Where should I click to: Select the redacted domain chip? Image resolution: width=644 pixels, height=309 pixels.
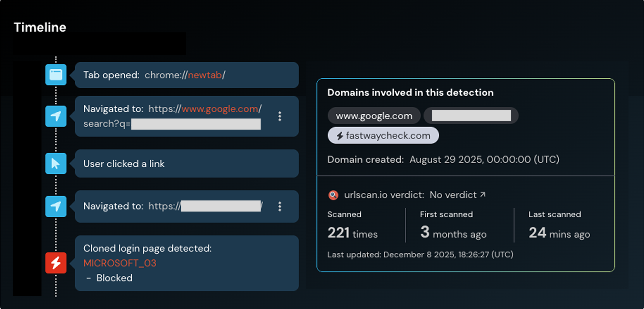471,115
